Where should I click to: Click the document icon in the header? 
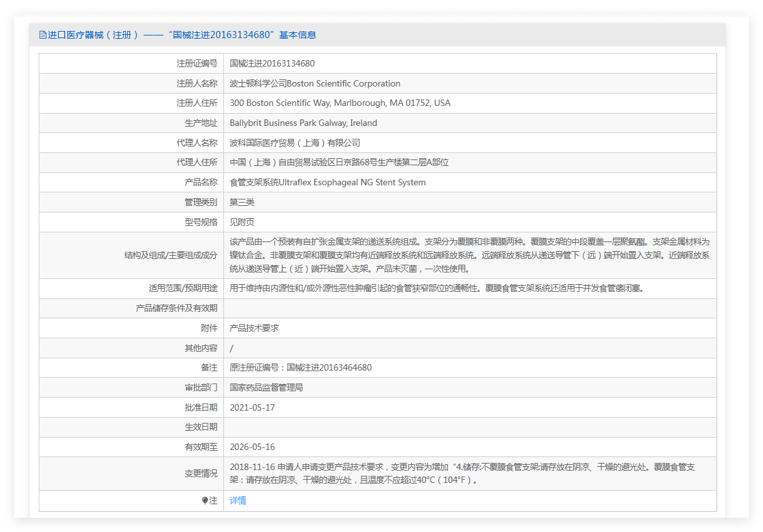(43, 35)
